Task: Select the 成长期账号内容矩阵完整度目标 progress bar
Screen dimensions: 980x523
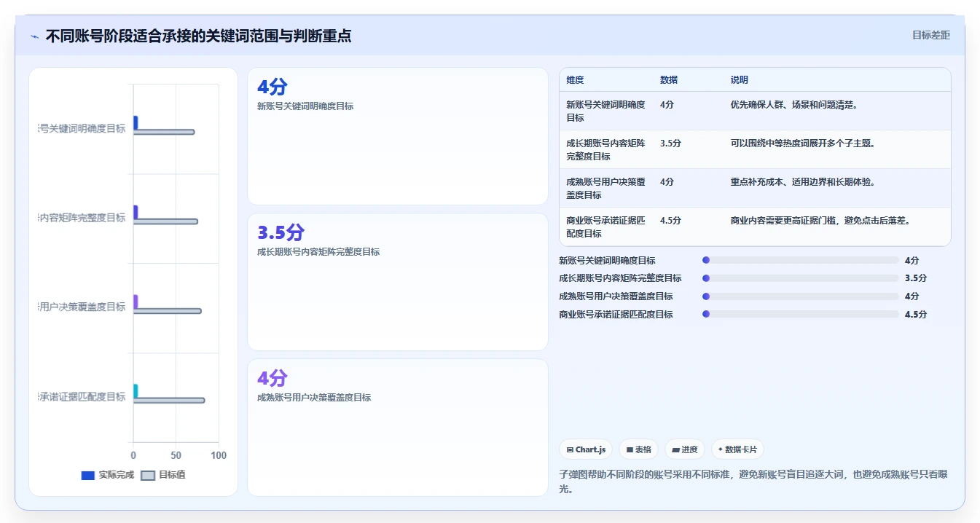Action: 800,278
